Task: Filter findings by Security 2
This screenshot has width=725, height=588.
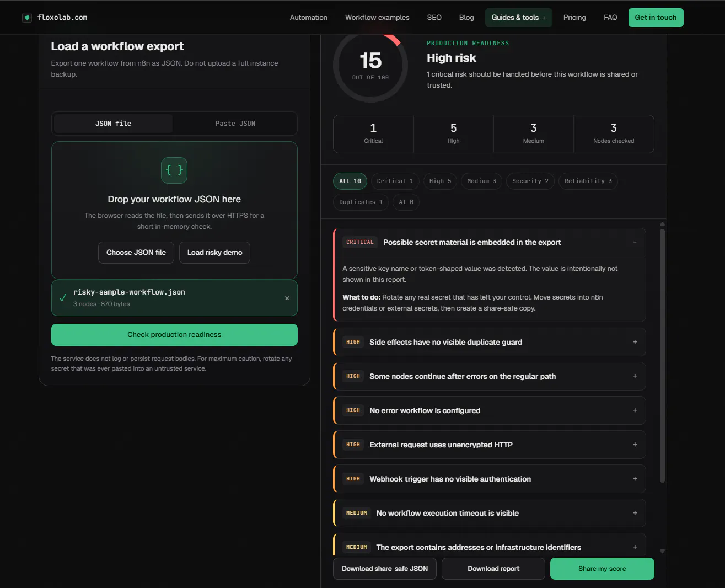Action: pyautogui.click(x=530, y=181)
